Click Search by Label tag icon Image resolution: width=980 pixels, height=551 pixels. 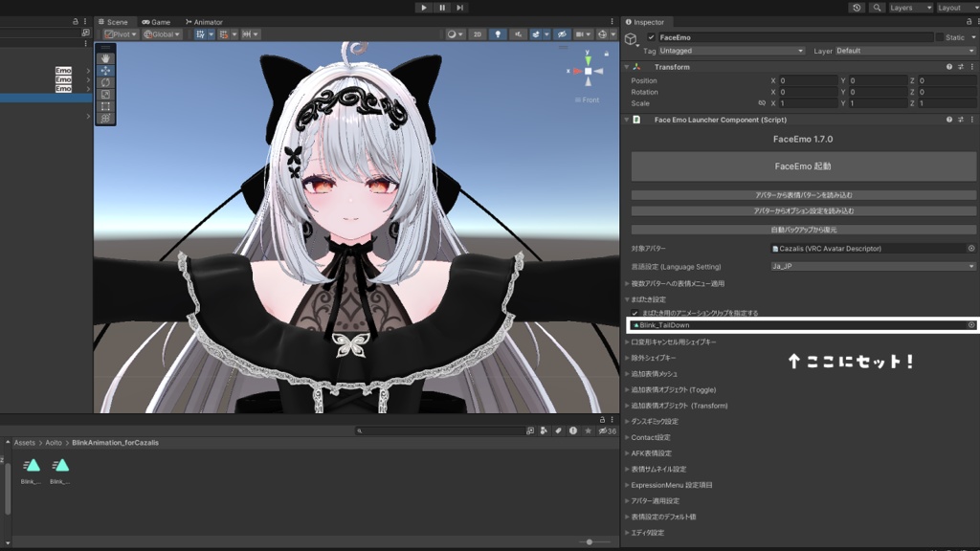(x=558, y=430)
